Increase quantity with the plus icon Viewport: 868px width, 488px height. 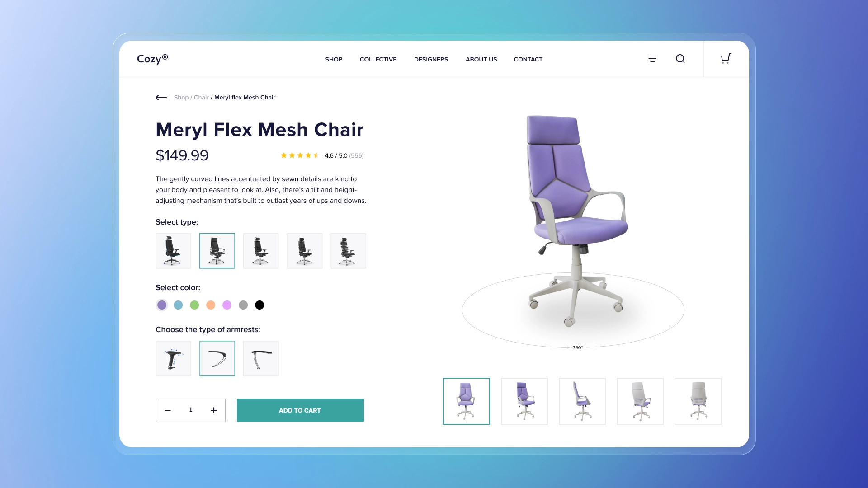(x=214, y=410)
